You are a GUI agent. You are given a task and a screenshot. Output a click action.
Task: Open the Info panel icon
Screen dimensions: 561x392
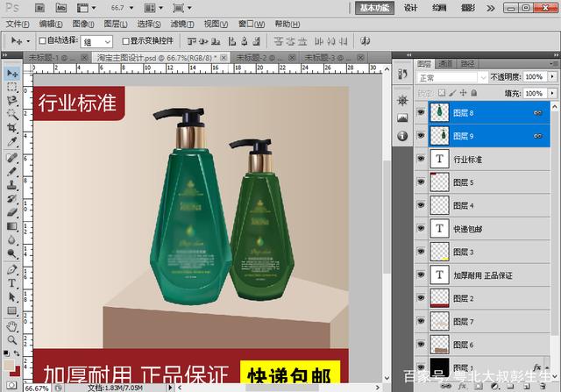[x=402, y=136]
